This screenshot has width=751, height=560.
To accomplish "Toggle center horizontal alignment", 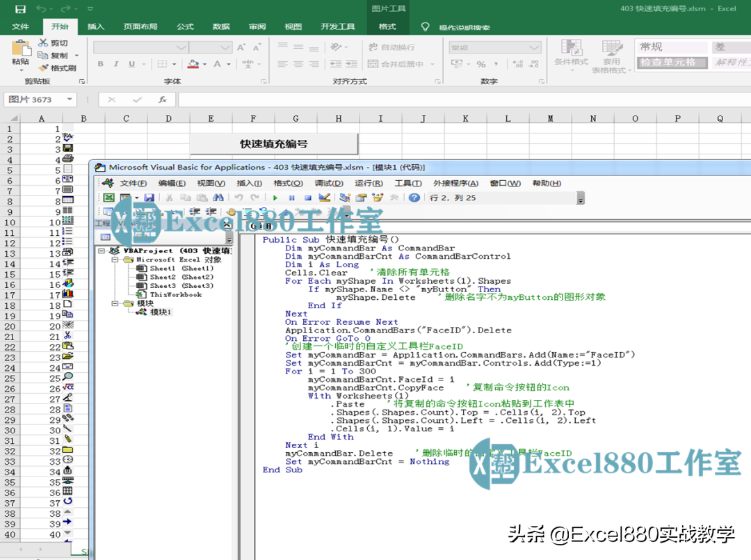I will pos(298,64).
